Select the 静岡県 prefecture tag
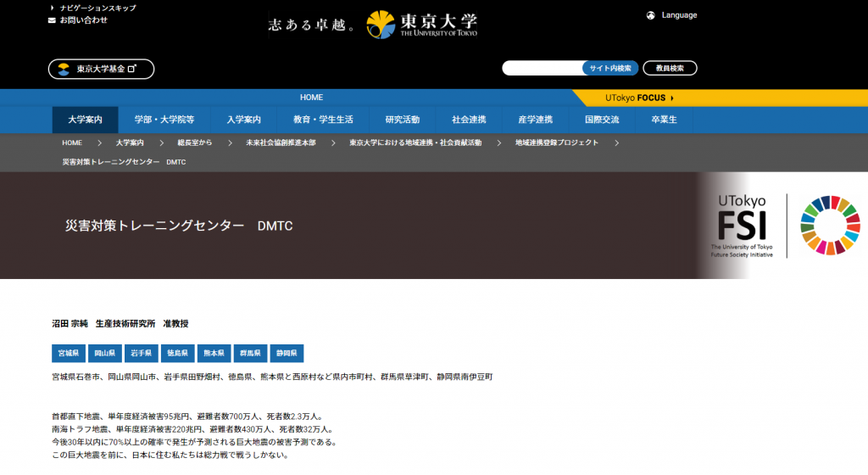This screenshot has height=475, width=868. (287, 353)
